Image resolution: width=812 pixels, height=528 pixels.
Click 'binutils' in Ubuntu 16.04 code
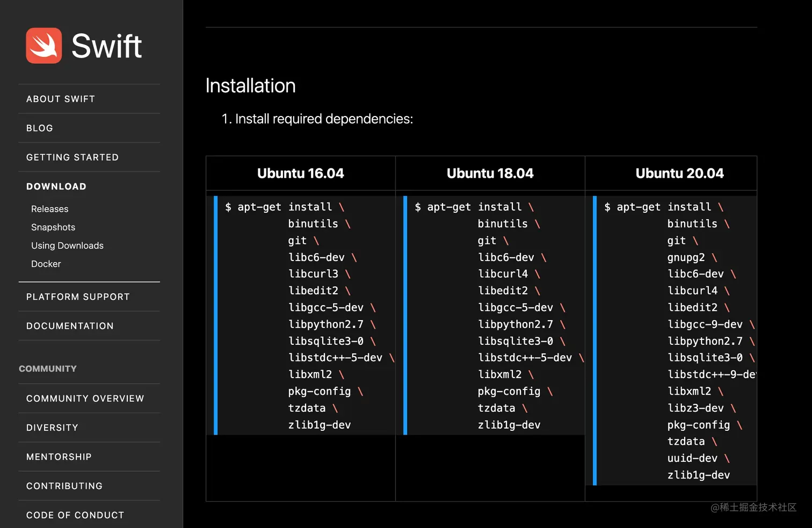click(x=314, y=223)
